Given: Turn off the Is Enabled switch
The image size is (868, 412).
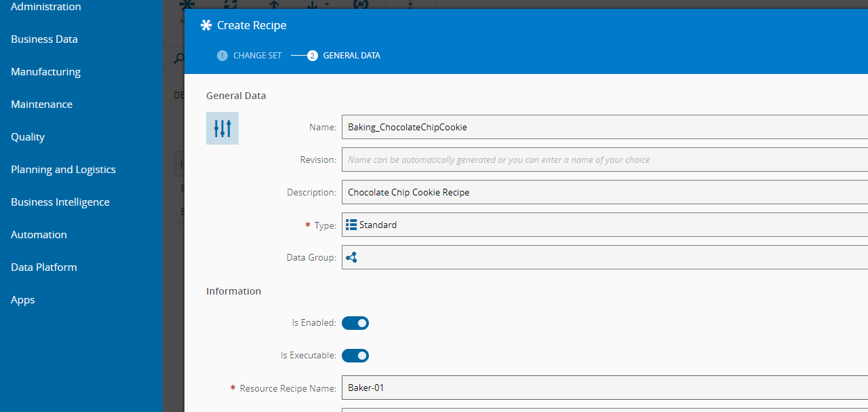Looking at the screenshot, I should point(355,323).
